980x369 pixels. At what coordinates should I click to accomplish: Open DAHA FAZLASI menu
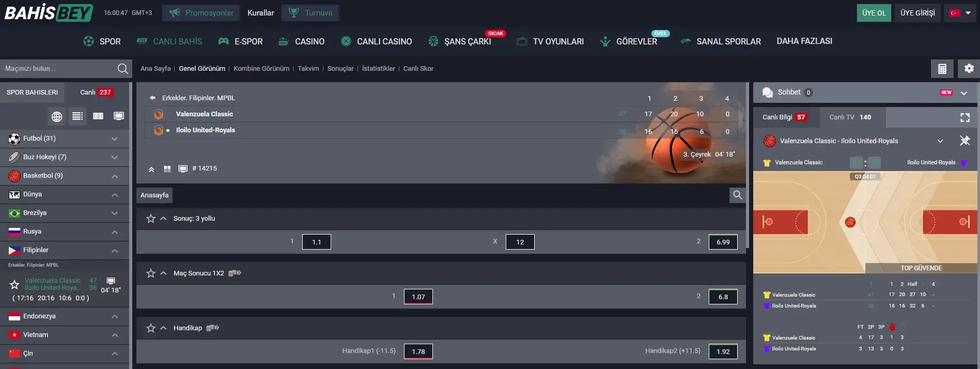[x=804, y=41]
